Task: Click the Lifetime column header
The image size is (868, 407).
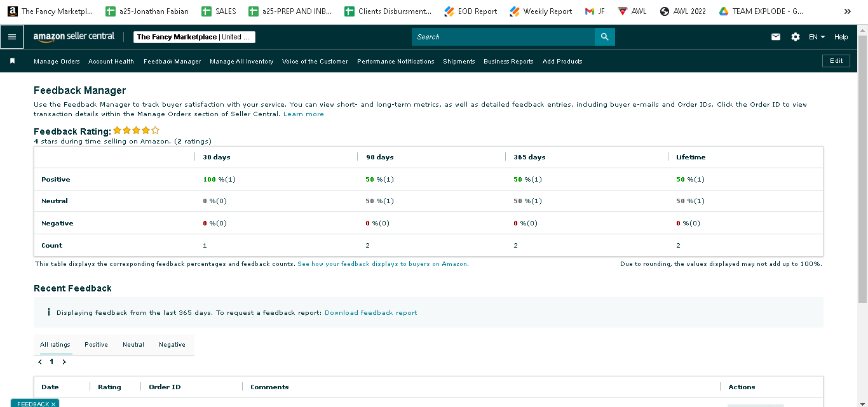Action: [691, 157]
